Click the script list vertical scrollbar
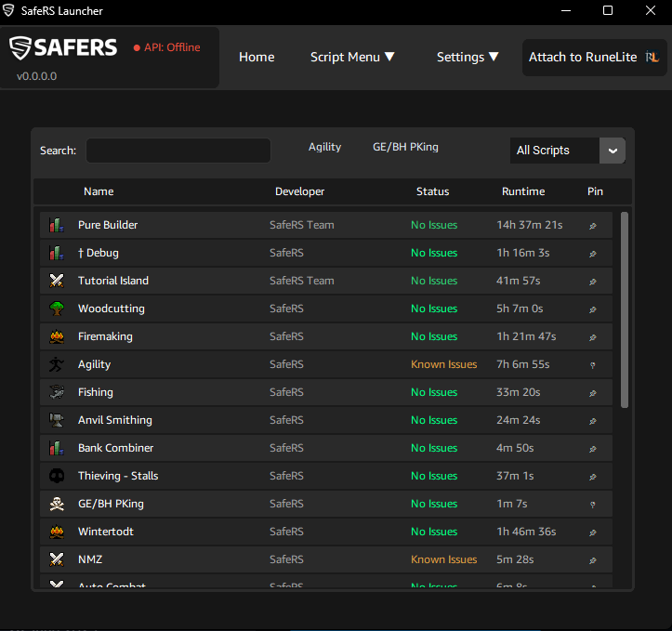Viewport: 672px width, 631px height. tap(625, 309)
